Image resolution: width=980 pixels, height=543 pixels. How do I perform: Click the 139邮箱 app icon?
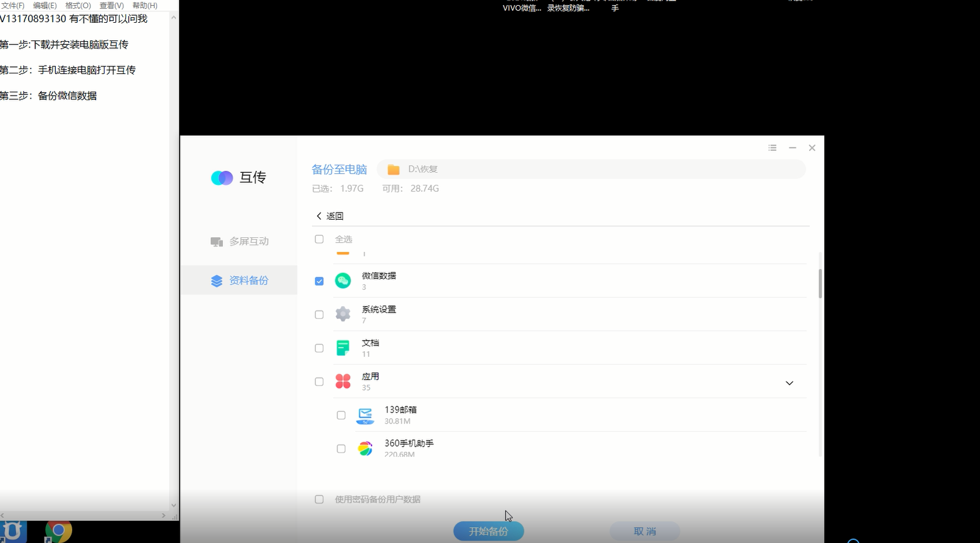[365, 415]
